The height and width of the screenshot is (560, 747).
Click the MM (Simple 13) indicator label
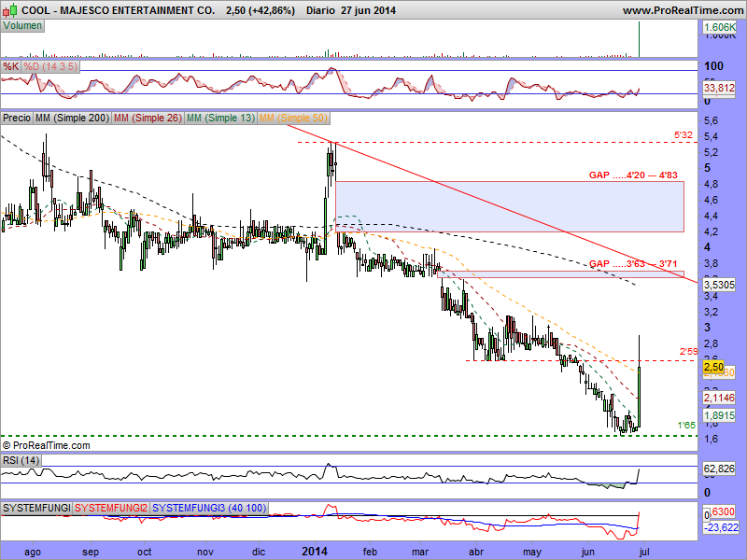click(220, 118)
